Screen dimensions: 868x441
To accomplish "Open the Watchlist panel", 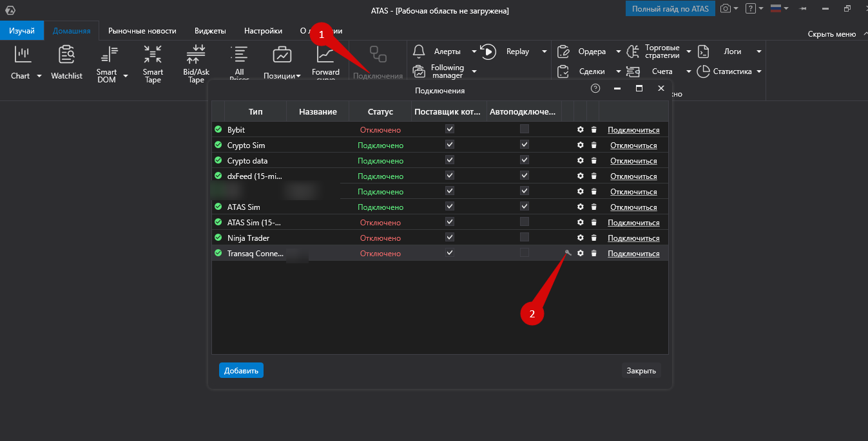I will tap(67, 62).
